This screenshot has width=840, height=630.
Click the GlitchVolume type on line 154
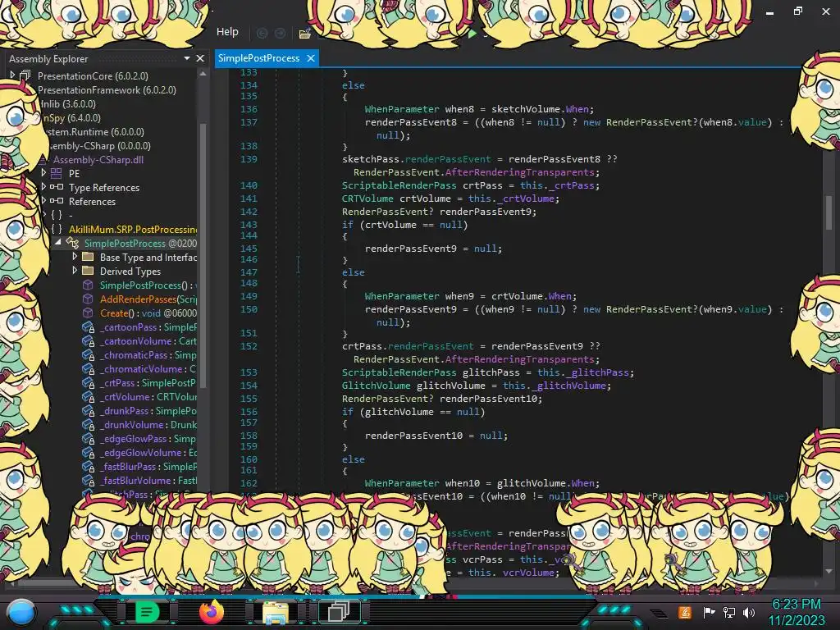click(x=376, y=386)
